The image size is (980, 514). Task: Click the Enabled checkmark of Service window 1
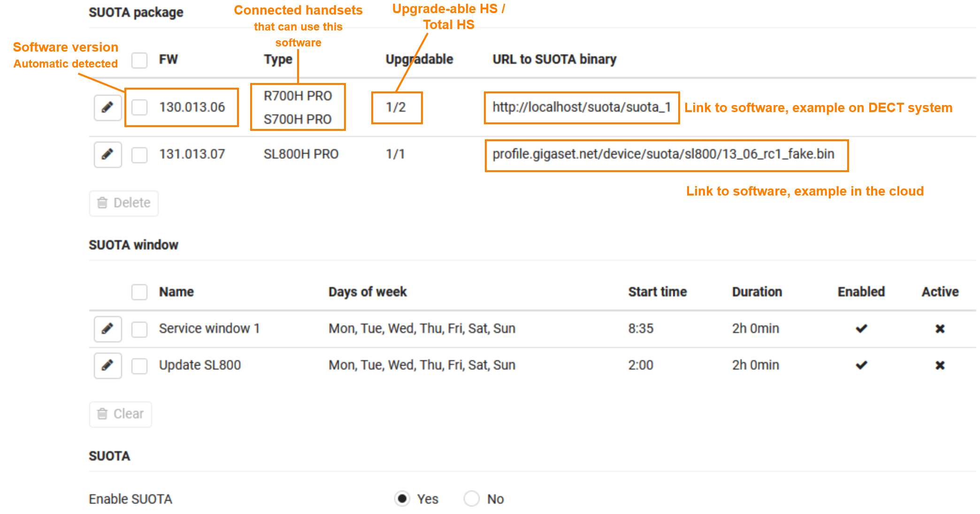[x=861, y=329]
